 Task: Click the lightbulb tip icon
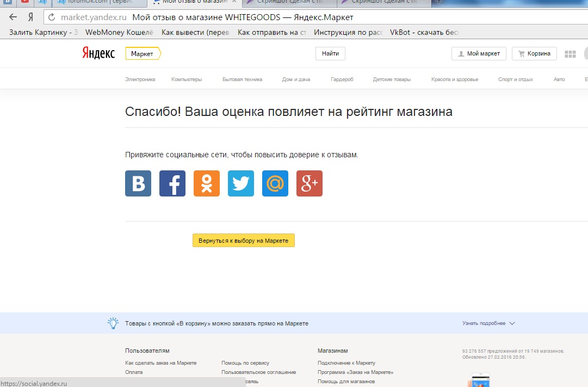(x=113, y=323)
